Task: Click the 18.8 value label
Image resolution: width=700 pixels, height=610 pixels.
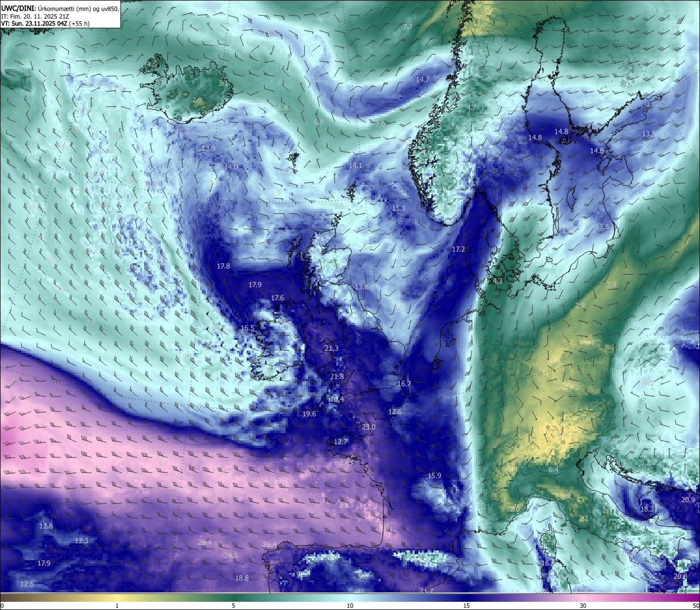Action: (x=242, y=578)
